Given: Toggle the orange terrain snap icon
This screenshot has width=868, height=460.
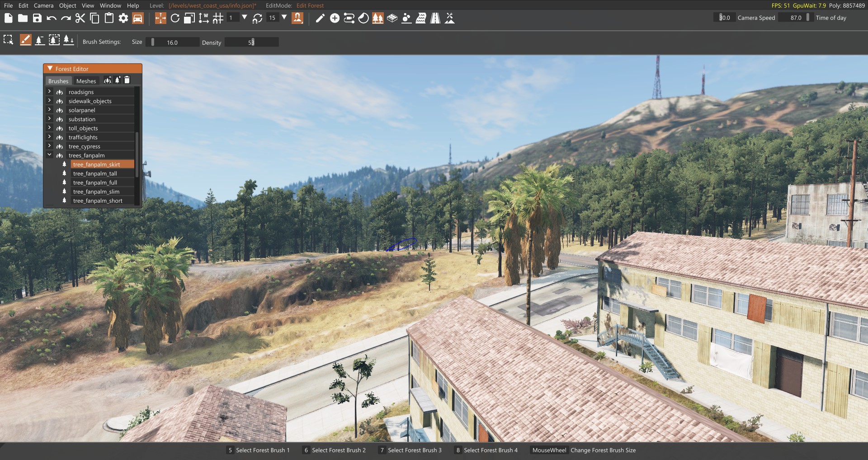Looking at the screenshot, I should 297,18.
